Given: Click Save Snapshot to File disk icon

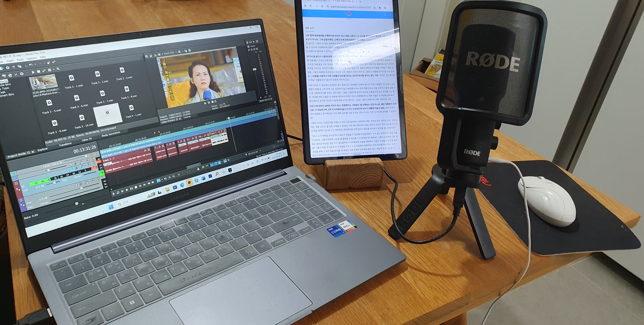Looking at the screenshot, I should click(x=190, y=50).
